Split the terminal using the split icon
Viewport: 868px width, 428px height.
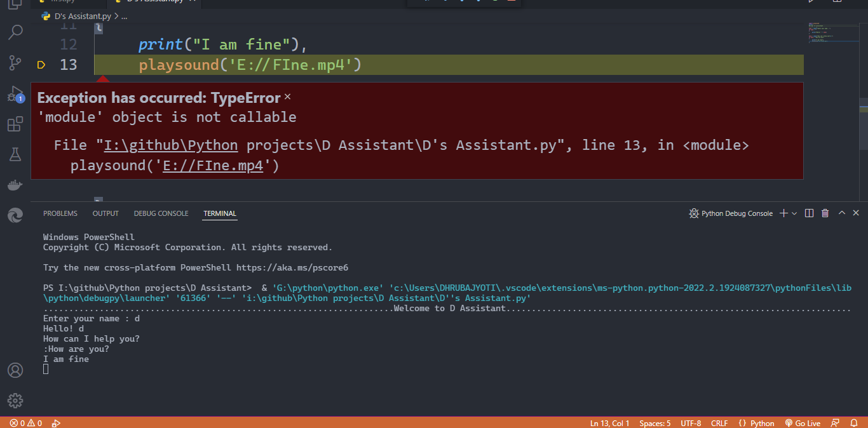[x=809, y=213]
